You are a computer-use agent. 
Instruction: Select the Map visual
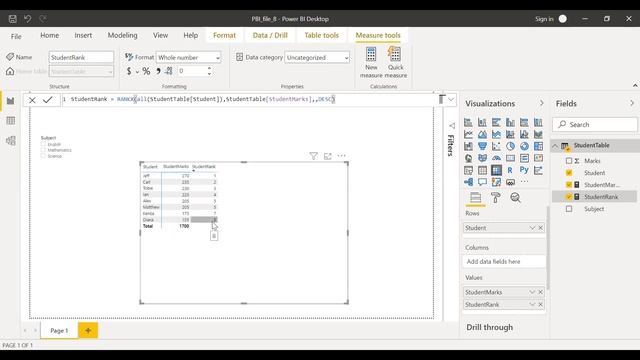point(468,158)
